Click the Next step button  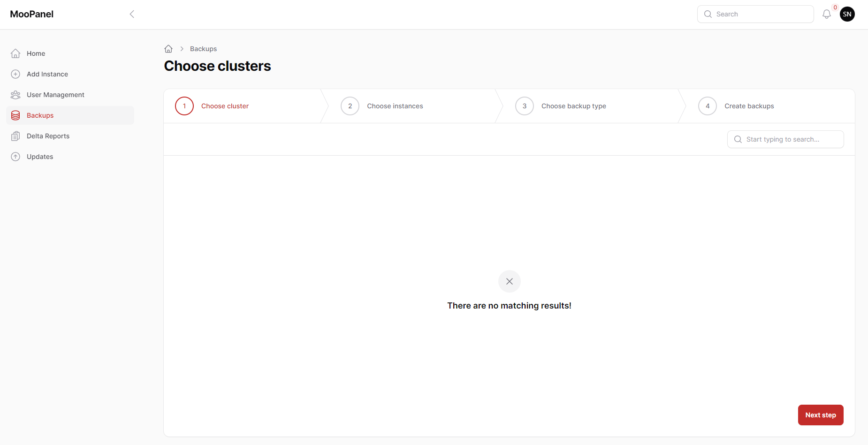tap(821, 415)
